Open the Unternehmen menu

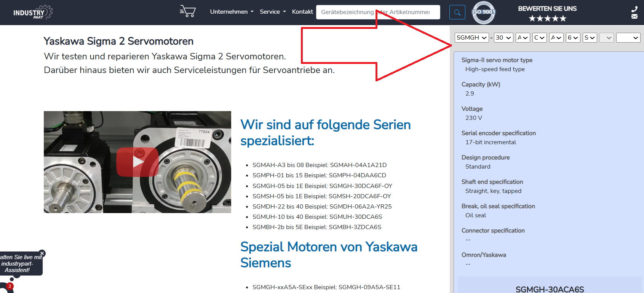coord(232,12)
